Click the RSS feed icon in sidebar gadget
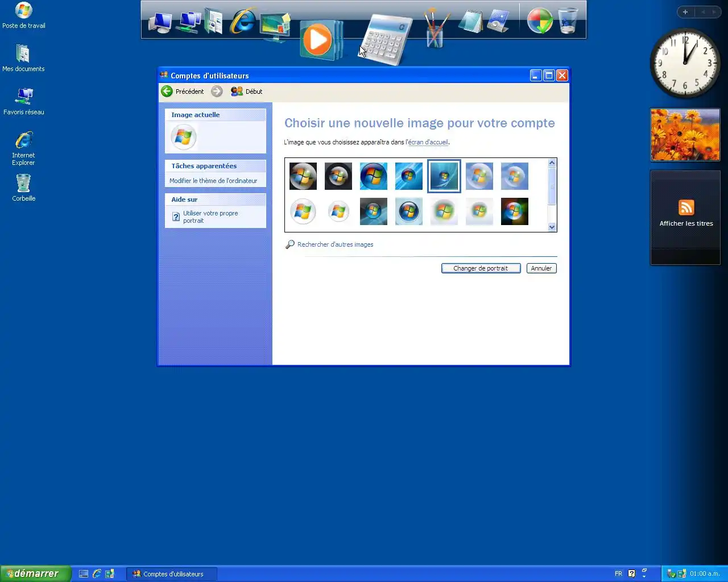The height and width of the screenshot is (582, 728). pos(686,207)
